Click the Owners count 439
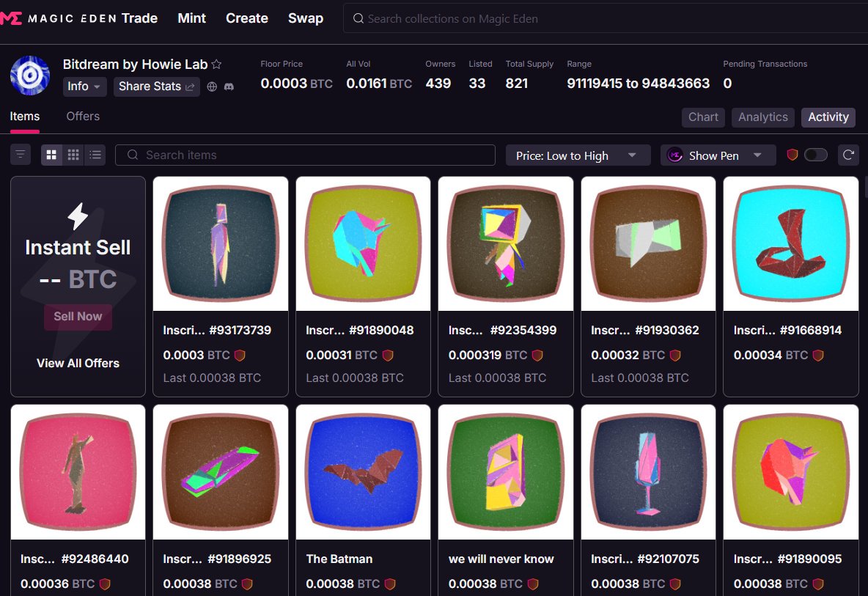The image size is (868, 596). click(438, 84)
